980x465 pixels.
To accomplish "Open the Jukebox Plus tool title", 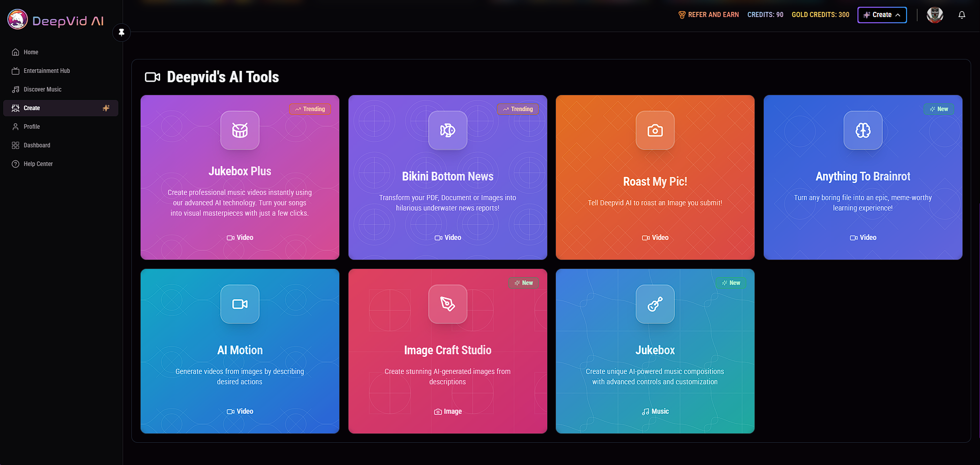I will [x=240, y=171].
